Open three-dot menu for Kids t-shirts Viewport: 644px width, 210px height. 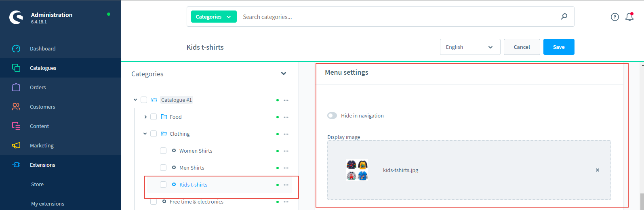pyautogui.click(x=286, y=185)
